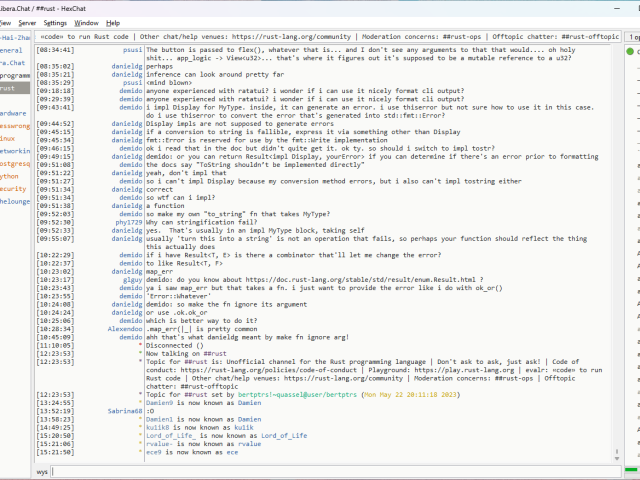Screen dimensions: 640x480
Task: Open the Server menu
Action: click(27, 22)
